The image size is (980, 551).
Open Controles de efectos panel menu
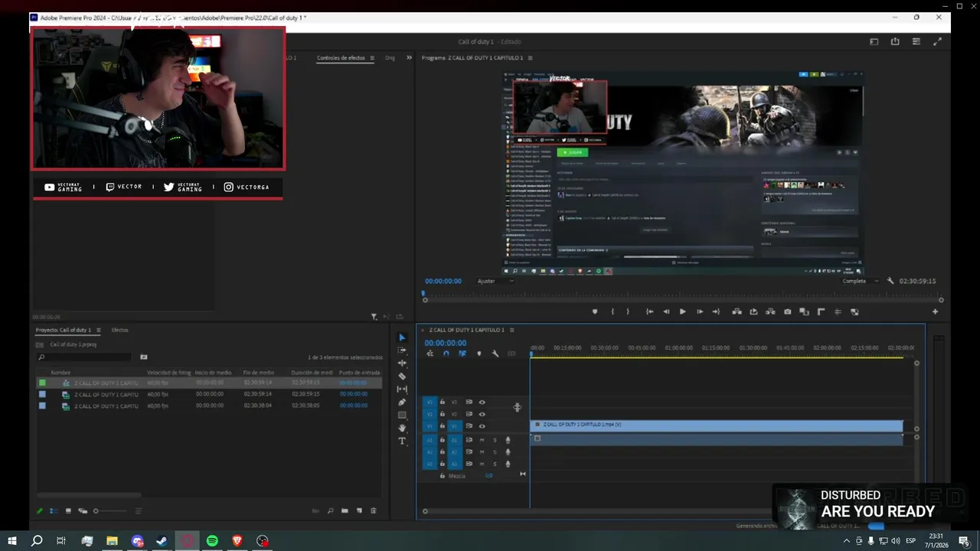coord(372,58)
